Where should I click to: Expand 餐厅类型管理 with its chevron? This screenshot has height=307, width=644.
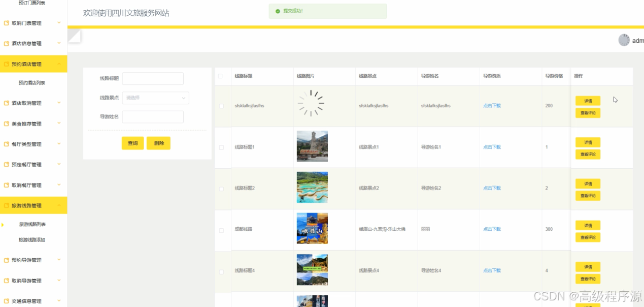59,144
